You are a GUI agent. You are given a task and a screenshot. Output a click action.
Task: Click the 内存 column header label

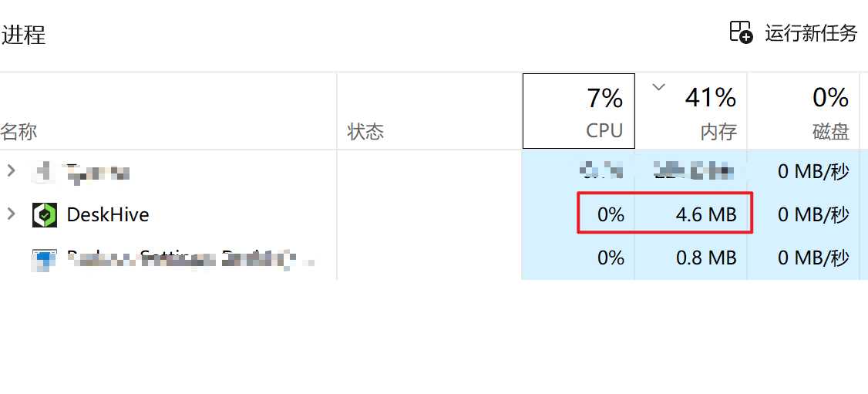click(x=718, y=132)
